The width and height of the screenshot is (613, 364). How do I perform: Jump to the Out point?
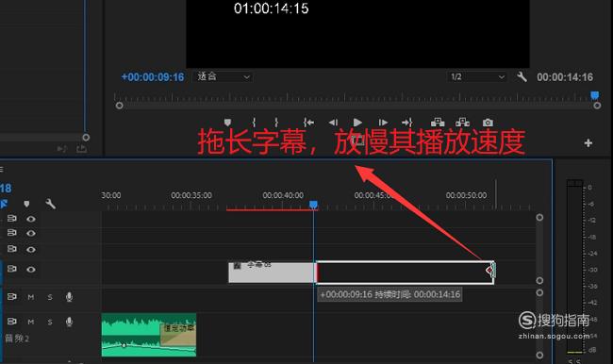pyautogui.click(x=407, y=123)
